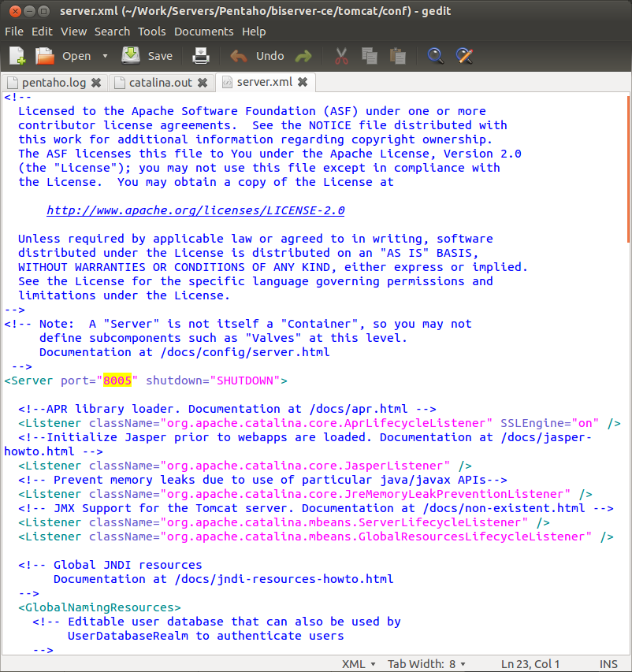Image resolution: width=632 pixels, height=672 pixels.
Task: Click the server.xml tab document icon
Action: 227,82
